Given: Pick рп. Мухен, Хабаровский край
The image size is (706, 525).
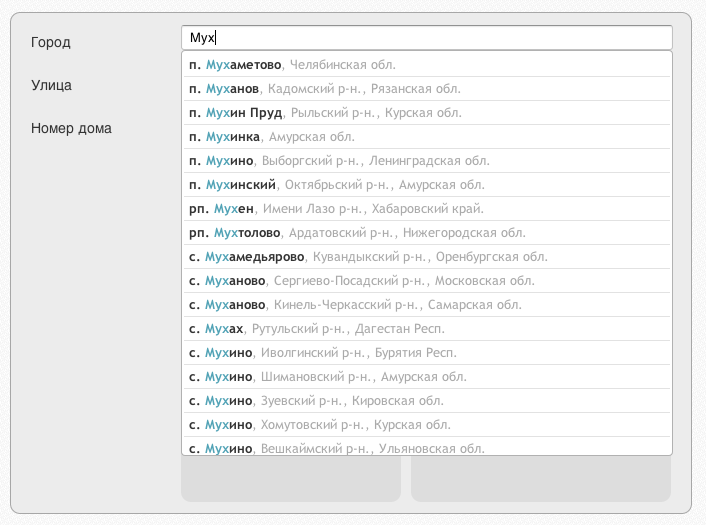Looking at the screenshot, I should point(426,209).
